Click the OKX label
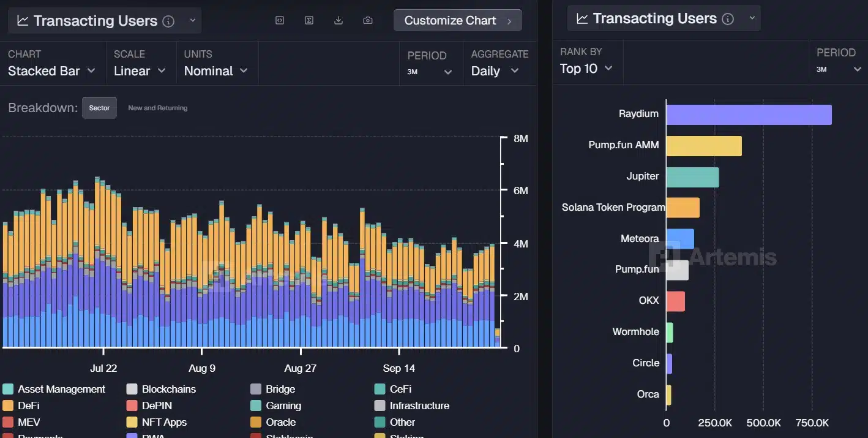Viewport: 868px width, 438px height. 649,301
